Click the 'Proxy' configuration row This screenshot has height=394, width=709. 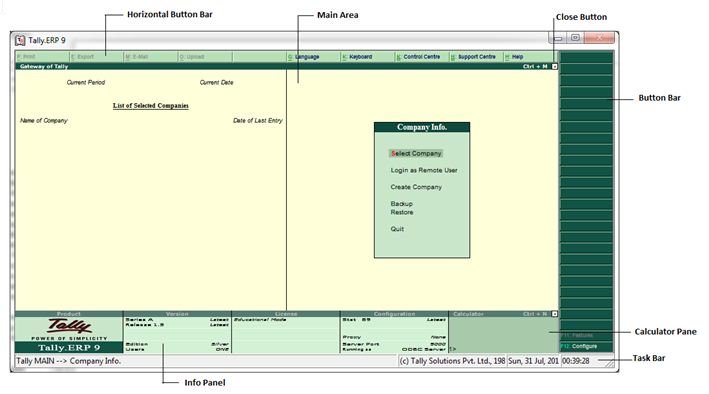click(394, 337)
